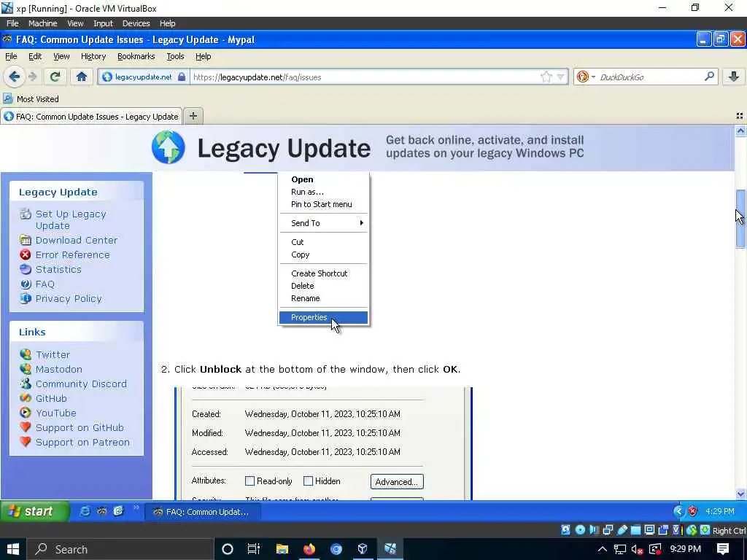747x560 pixels.
Task: Open the Mypal Tools menu
Action: 175,56
